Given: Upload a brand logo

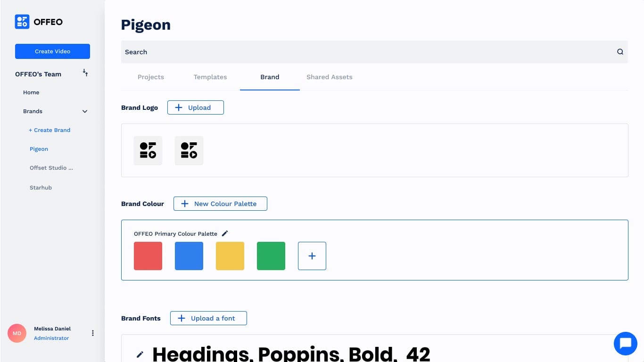Looking at the screenshot, I should [x=196, y=107].
